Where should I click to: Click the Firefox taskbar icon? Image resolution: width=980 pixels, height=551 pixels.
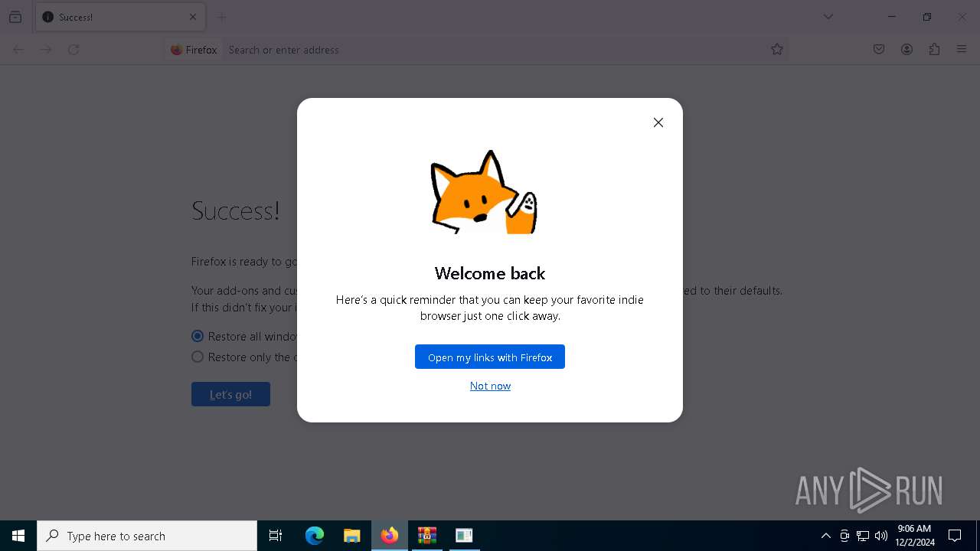coord(390,536)
